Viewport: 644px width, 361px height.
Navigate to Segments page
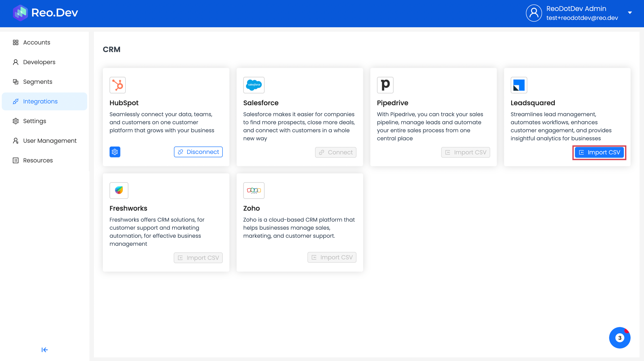click(38, 82)
